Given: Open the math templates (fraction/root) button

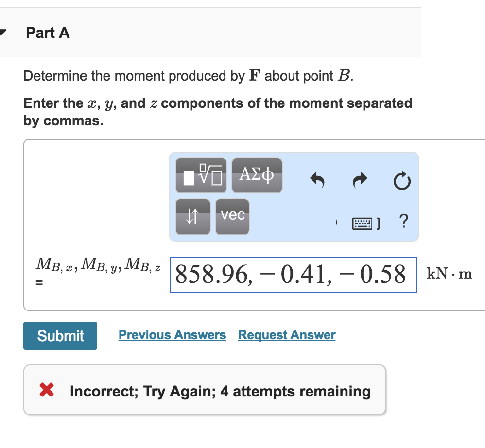Looking at the screenshot, I should (x=201, y=175).
